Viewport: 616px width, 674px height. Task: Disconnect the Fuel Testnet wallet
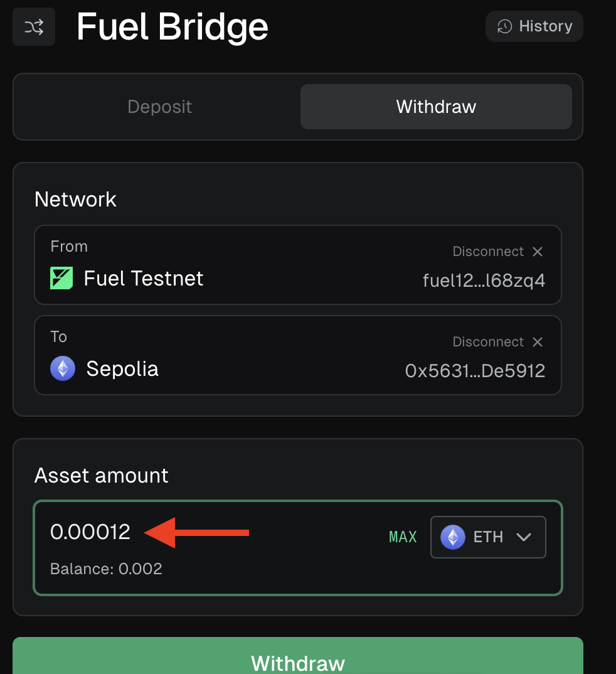click(488, 251)
